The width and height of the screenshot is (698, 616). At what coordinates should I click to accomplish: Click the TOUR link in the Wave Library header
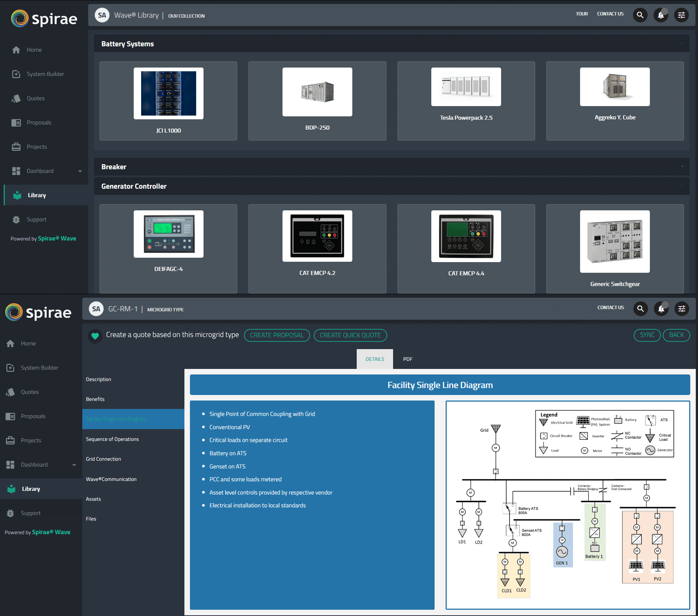pos(582,14)
